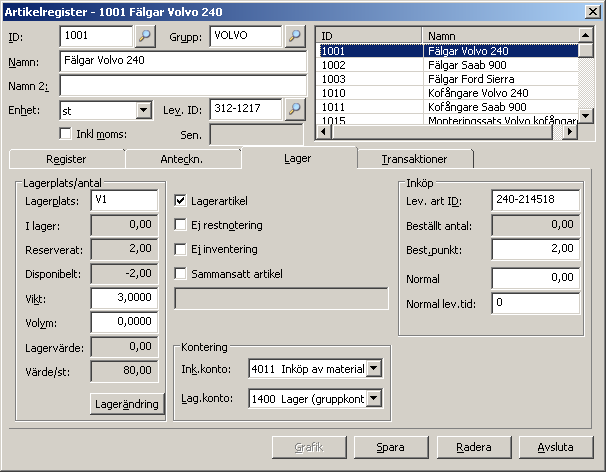
Task: Click the Normal lev.tid field
Action: click(x=536, y=303)
